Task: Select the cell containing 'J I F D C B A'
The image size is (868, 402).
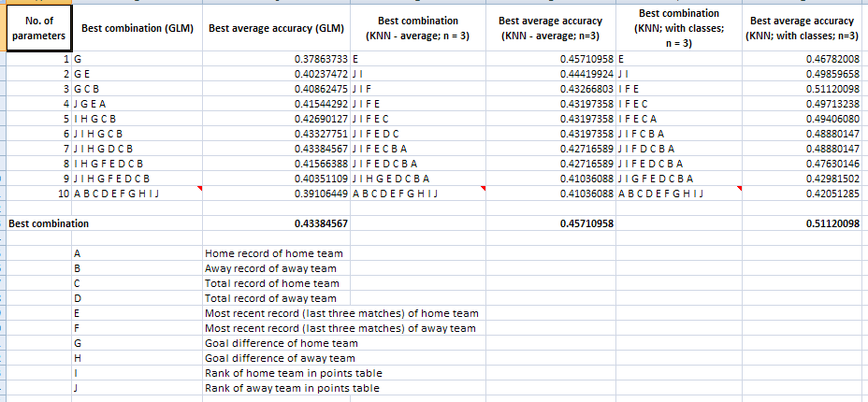Action: coord(679,149)
